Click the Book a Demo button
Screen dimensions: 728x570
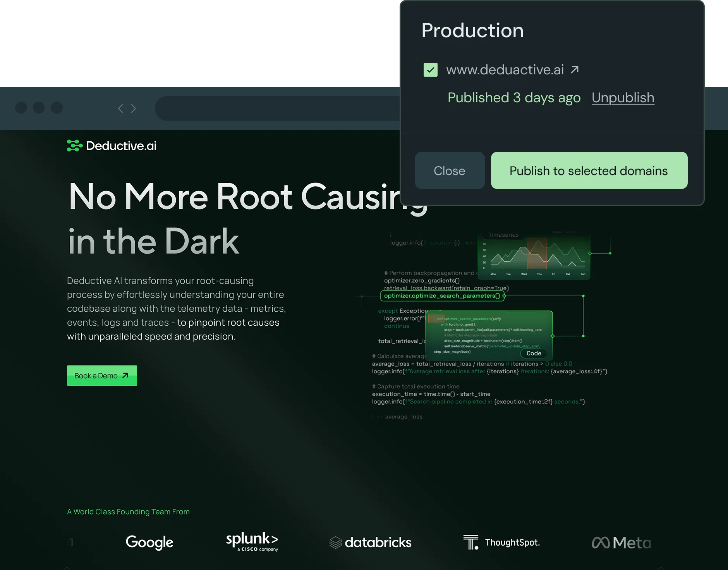point(102,376)
